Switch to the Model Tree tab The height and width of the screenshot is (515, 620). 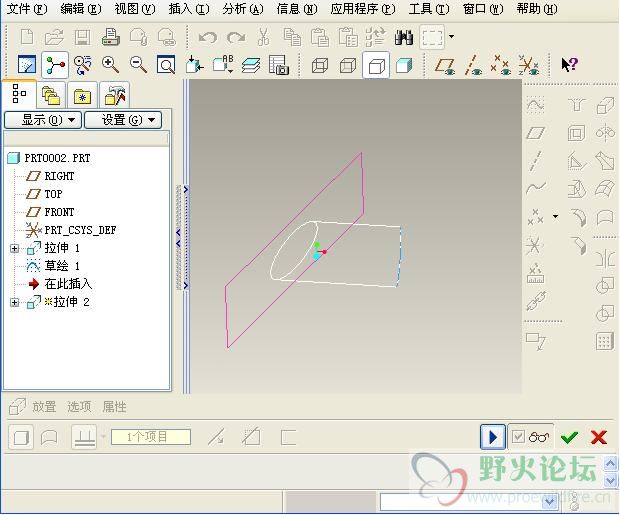(19, 93)
